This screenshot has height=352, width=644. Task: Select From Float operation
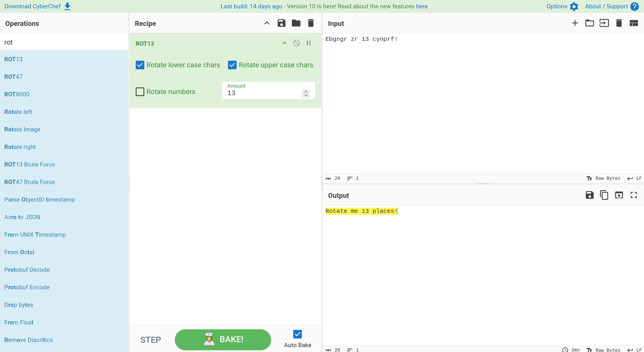click(64, 322)
